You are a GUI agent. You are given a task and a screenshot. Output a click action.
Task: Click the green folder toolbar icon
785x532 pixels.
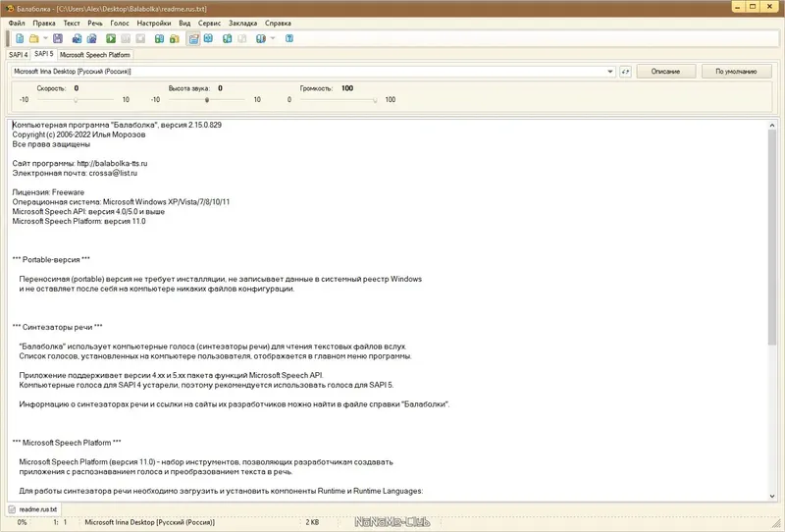click(x=175, y=38)
